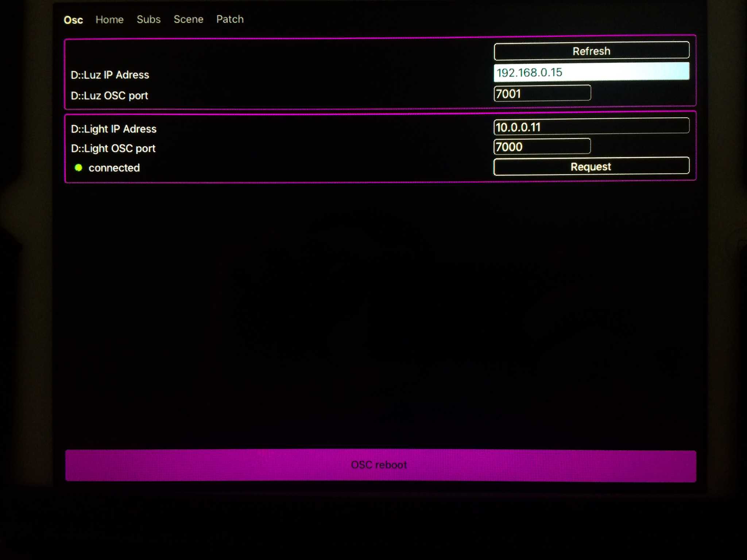The height and width of the screenshot is (560, 747).
Task: Edit the D::Luz OSC port 7001 field
Action: point(542,94)
